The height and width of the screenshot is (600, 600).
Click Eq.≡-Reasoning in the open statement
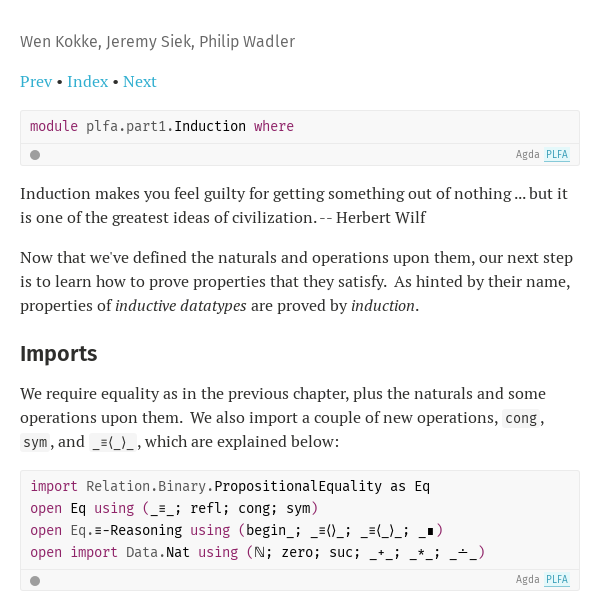(x=126, y=531)
